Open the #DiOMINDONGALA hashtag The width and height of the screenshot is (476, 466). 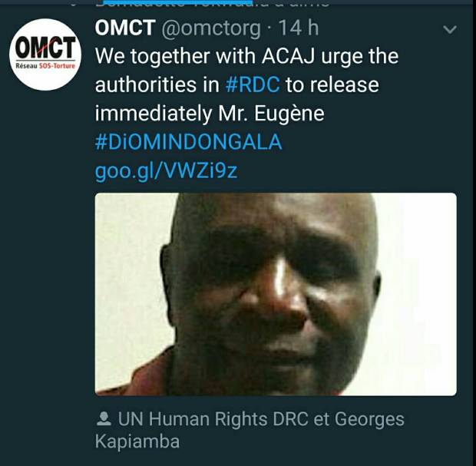pyautogui.click(x=189, y=142)
